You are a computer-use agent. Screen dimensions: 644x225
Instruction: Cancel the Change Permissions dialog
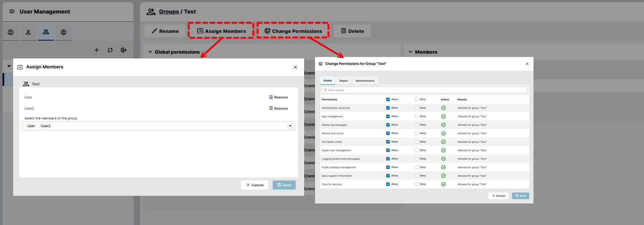pyautogui.click(x=498, y=196)
